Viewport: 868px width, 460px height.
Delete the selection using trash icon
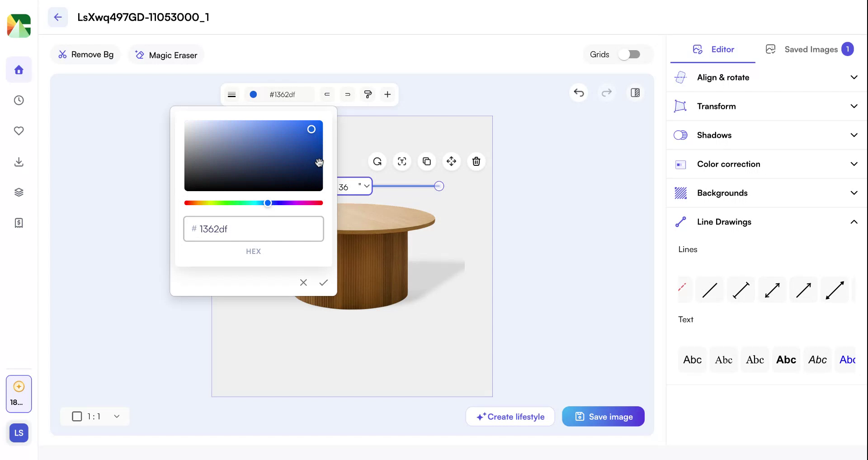tap(476, 161)
